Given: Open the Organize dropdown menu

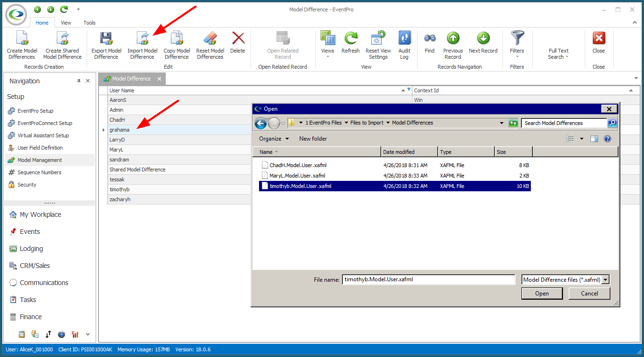Looking at the screenshot, I should (x=274, y=139).
